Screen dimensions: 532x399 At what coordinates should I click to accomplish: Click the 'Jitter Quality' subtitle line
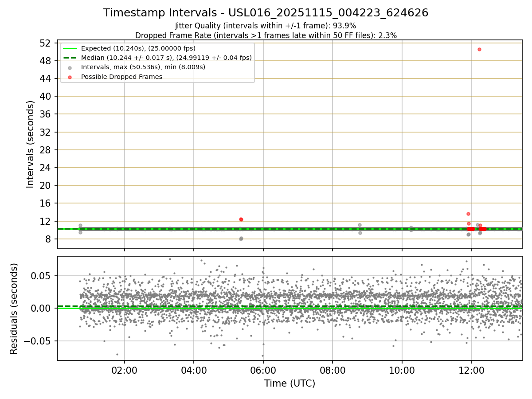coord(266,26)
